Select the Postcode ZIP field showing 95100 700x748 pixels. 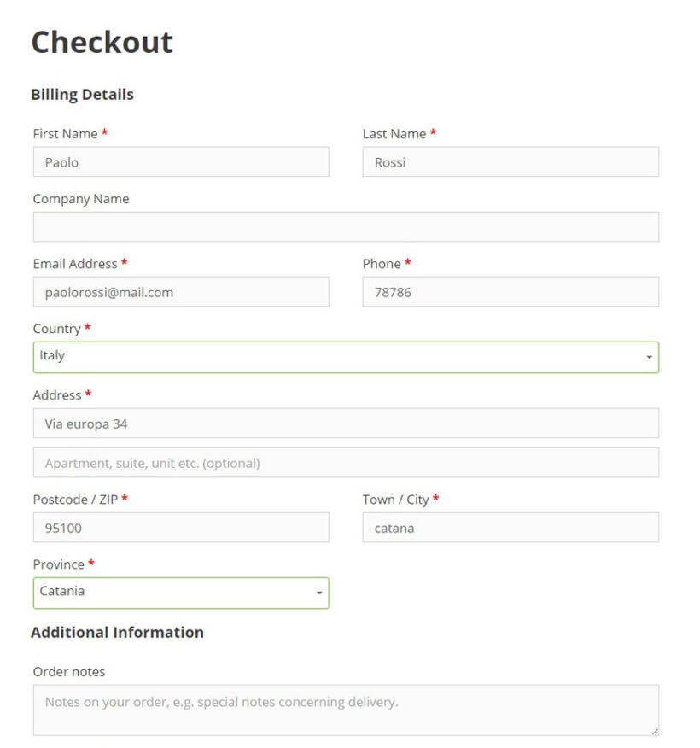180,527
